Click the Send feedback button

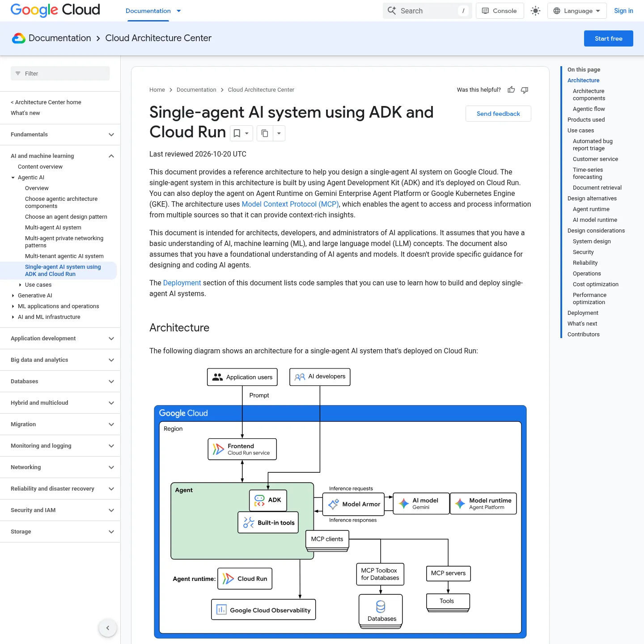pos(498,114)
